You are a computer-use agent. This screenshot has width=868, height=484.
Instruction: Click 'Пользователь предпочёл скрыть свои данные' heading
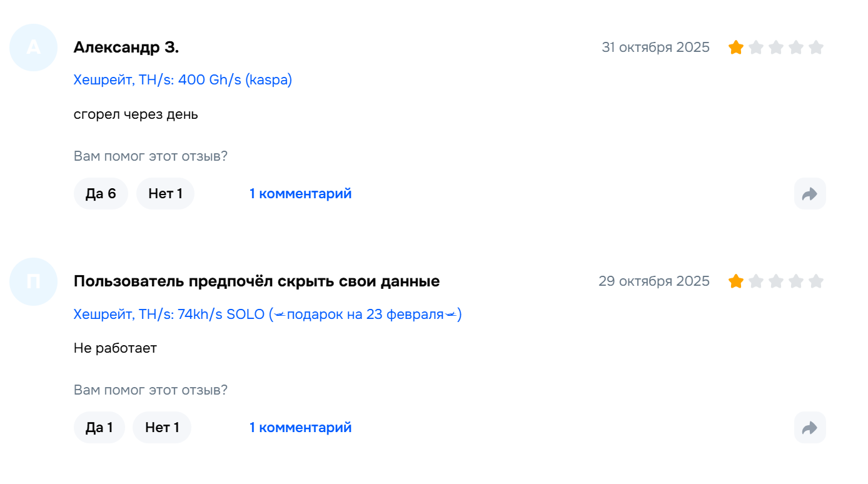pyautogui.click(x=256, y=281)
